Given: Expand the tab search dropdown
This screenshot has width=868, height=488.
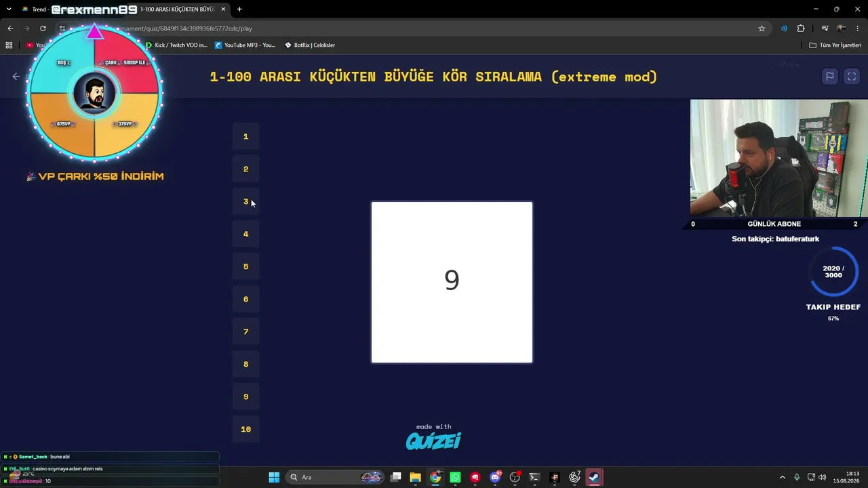Looking at the screenshot, I should [9, 9].
